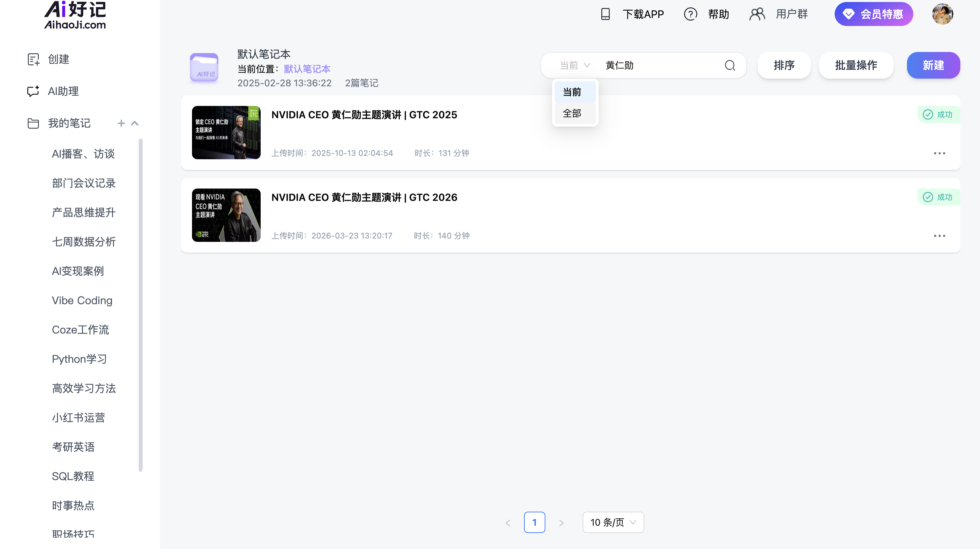
Task: Click the 创建 menu label
Action: 59,59
